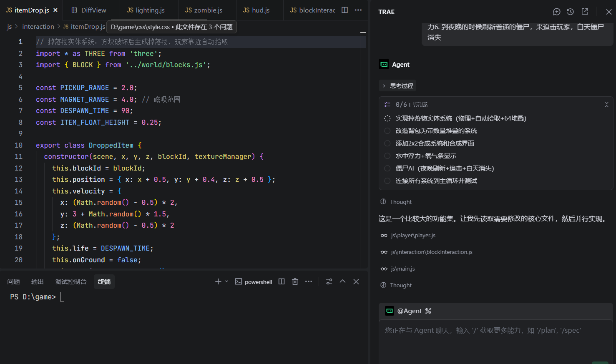The image size is (616, 364).
Task: Select the 连接所有系统到主循环并测试 task
Action: pos(436,181)
